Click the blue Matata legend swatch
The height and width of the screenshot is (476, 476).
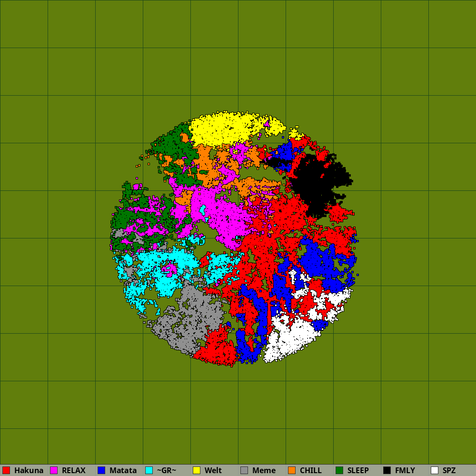pyautogui.click(x=101, y=470)
